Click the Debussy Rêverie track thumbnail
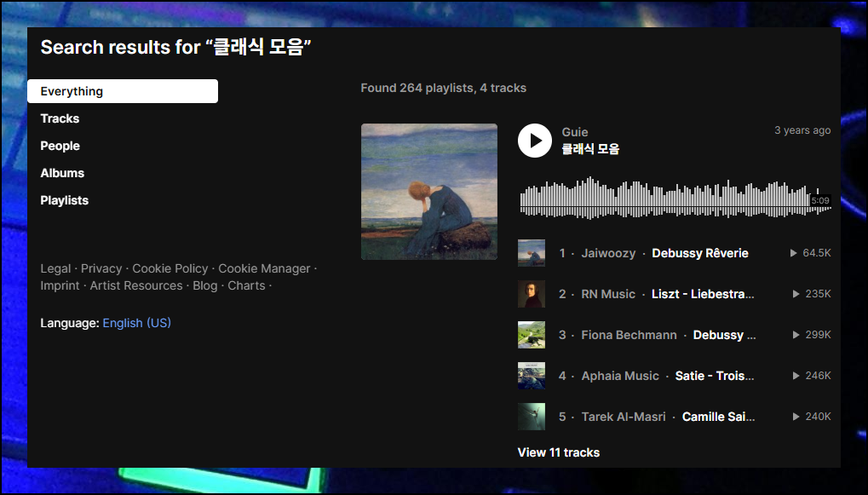 point(532,253)
